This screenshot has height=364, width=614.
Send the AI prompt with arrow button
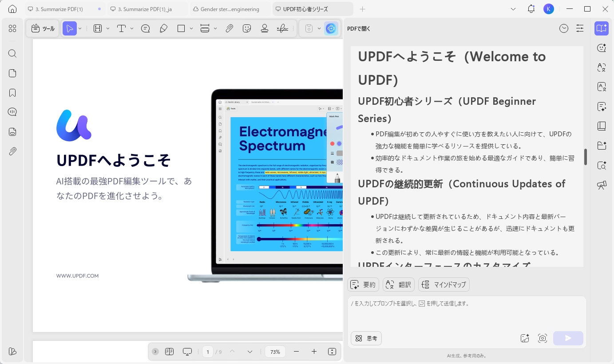tap(568, 338)
